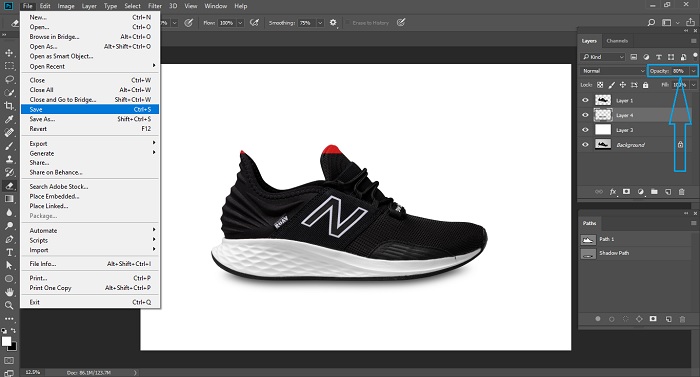Select the Horizontal Type tool
The width and height of the screenshot is (700, 377).
pos(9,252)
